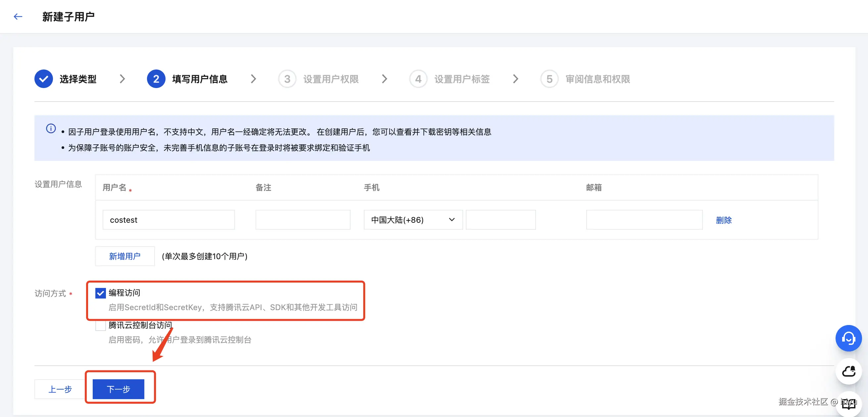868x417 pixels.
Task: Click the step 4 circle for 设置用户标签
Action: click(418, 79)
